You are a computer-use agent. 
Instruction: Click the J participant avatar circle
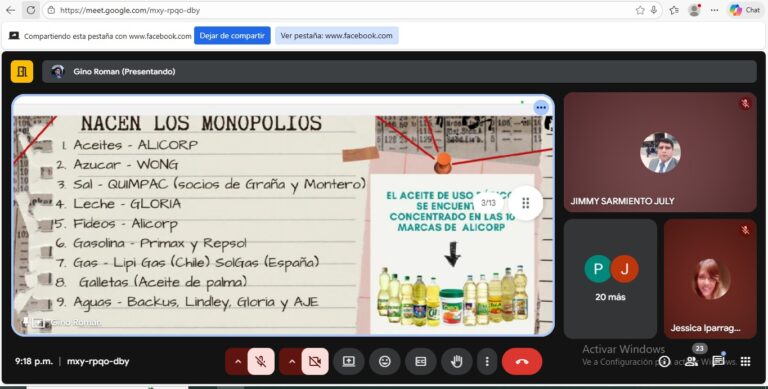624,269
